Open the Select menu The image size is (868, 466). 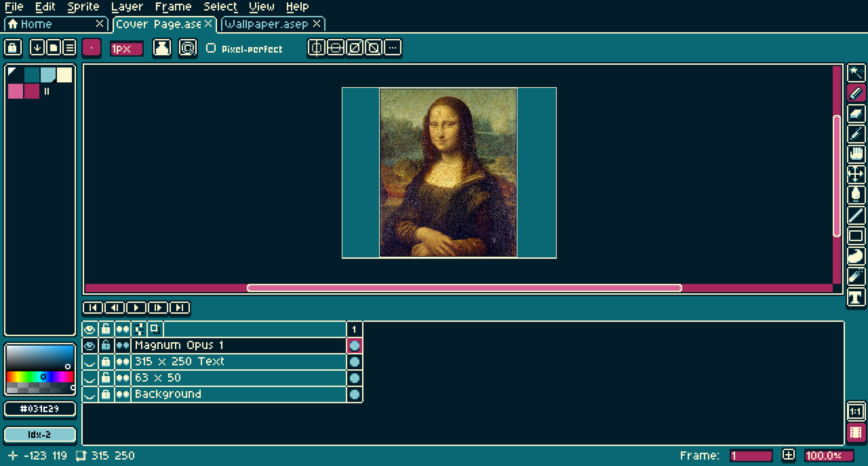(x=220, y=6)
